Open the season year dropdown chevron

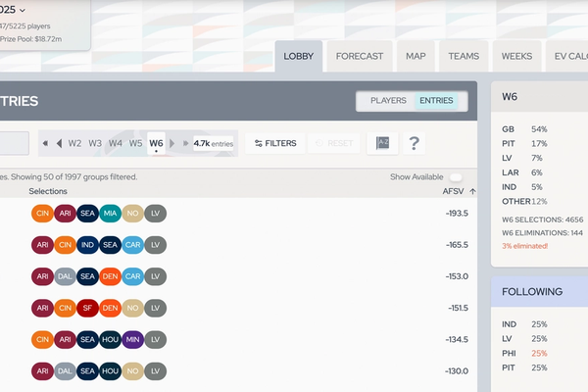[23, 10]
